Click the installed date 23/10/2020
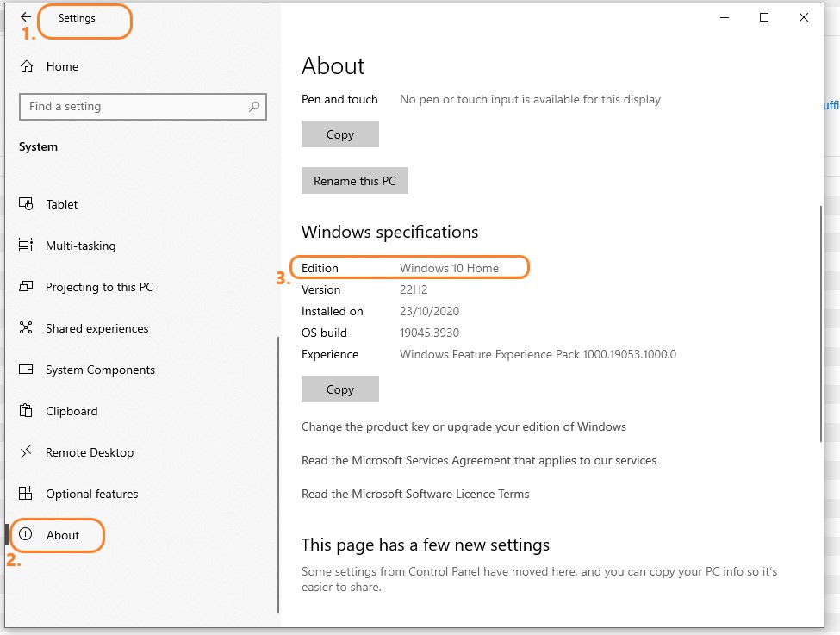The image size is (840, 635). click(x=429, y=311)
